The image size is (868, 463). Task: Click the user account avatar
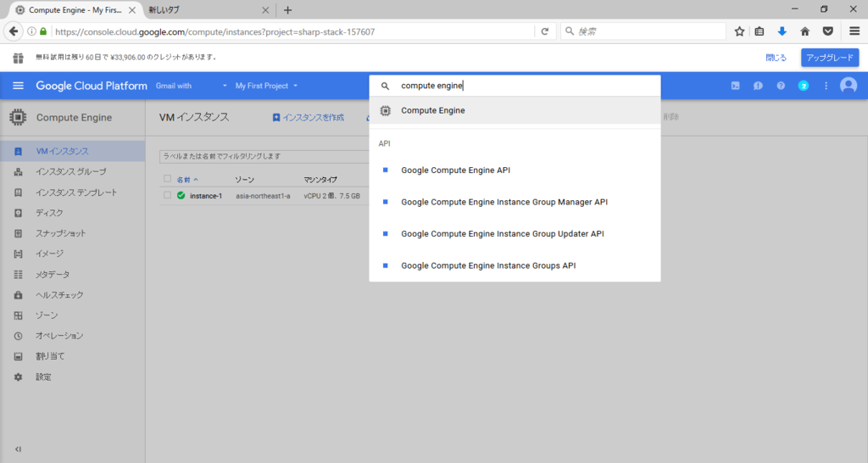coord(848,86)
